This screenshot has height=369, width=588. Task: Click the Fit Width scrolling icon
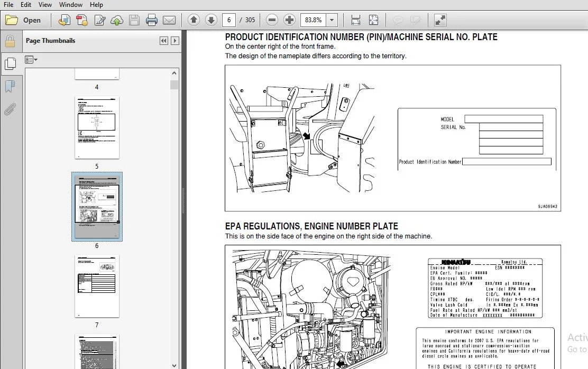(355, 20)
